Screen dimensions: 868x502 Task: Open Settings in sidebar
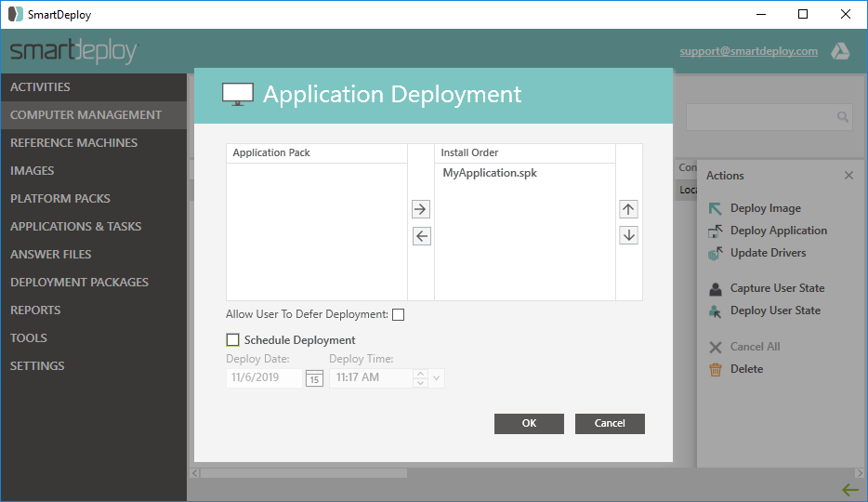(94, 366)
